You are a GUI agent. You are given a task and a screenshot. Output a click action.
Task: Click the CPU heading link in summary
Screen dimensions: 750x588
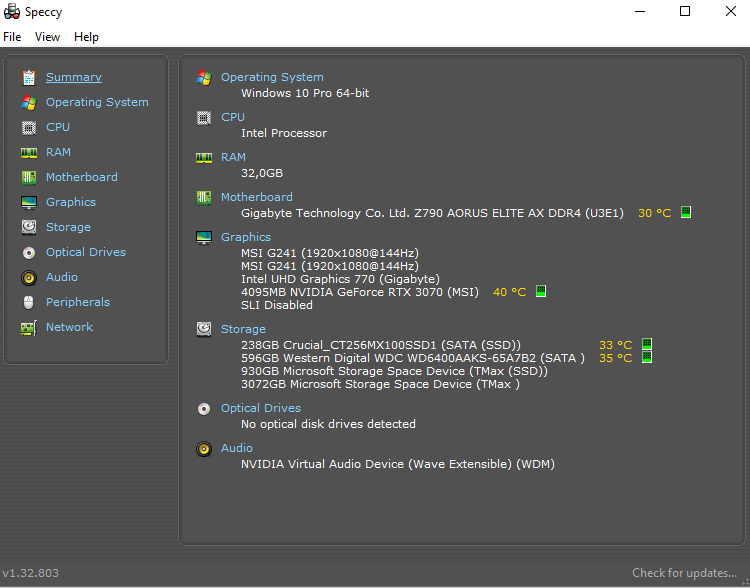233,117
